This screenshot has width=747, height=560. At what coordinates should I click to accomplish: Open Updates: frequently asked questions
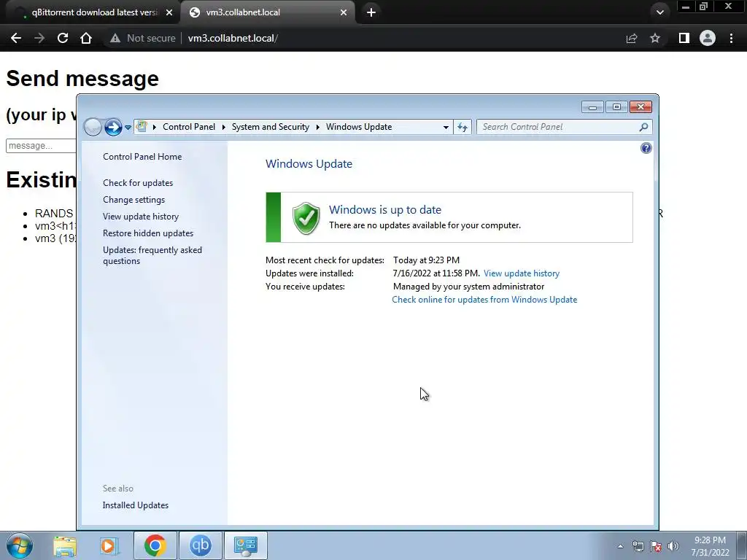tap(152, 255)
